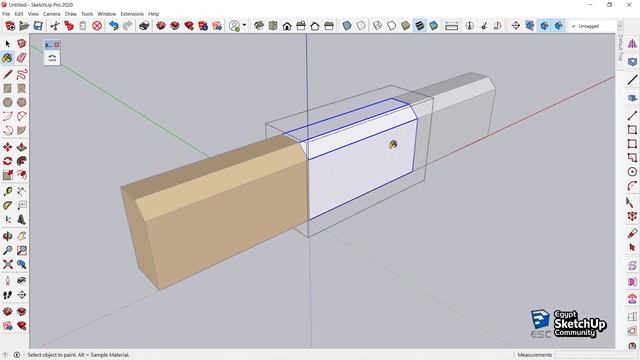
Task: Click the user account sign-in icon
Action: [x=234, y=26]
